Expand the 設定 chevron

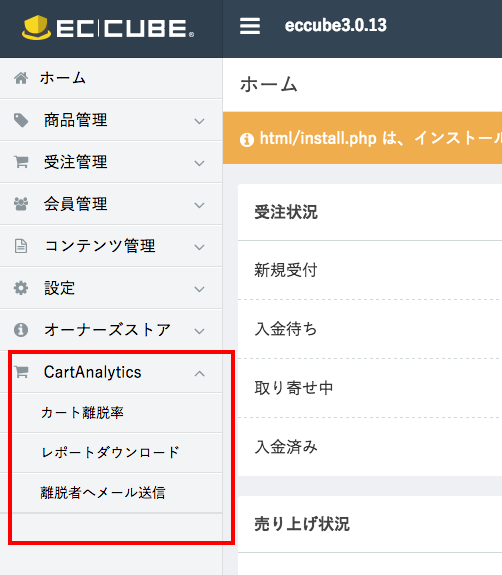point(199,289)
